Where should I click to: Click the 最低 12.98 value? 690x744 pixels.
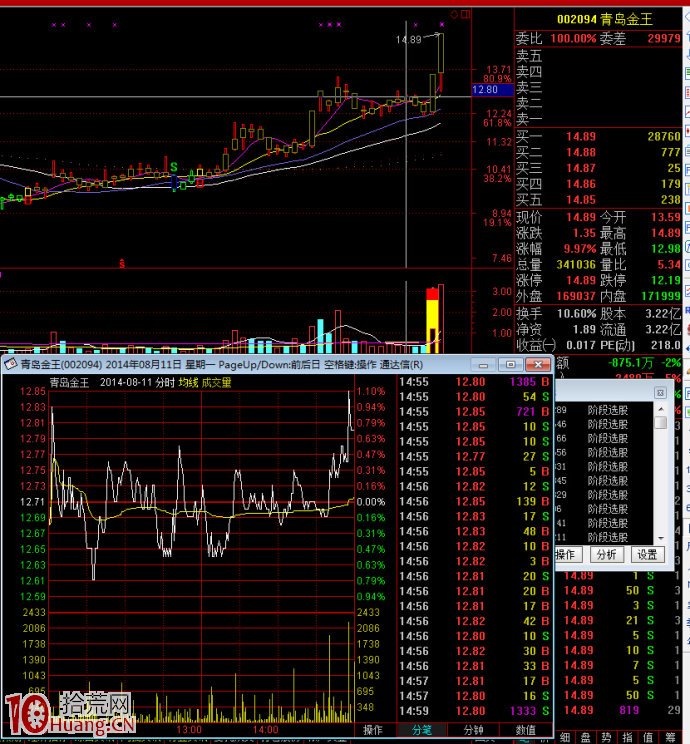point(665,249)
